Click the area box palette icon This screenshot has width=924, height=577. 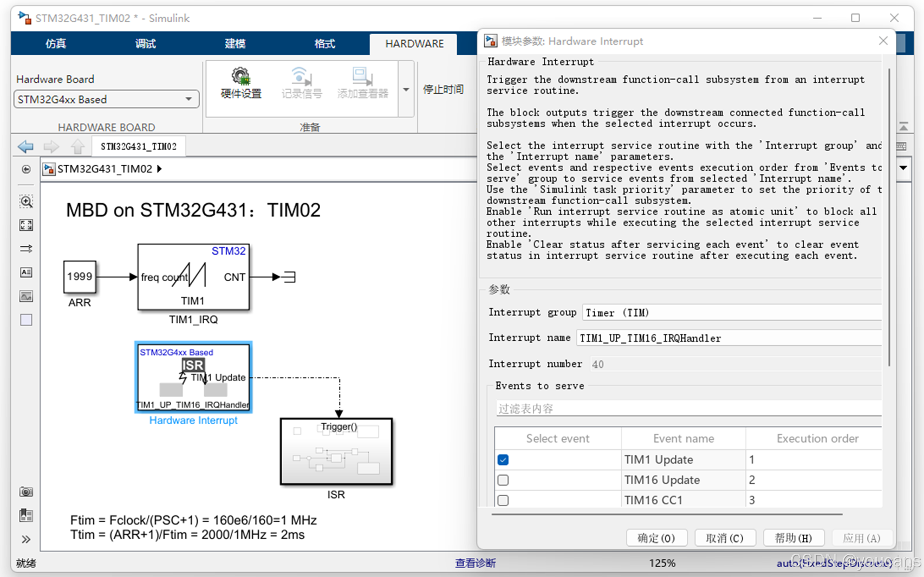26,320
